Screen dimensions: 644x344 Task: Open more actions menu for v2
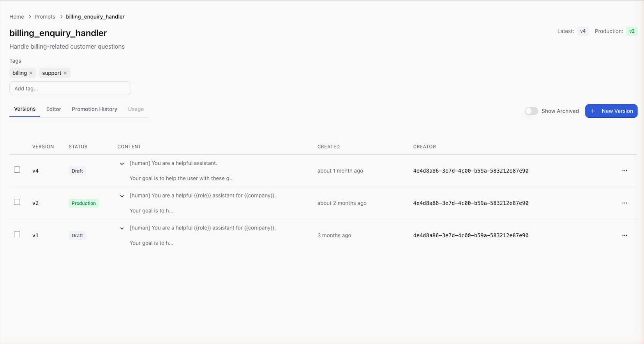pyautogui.click(x=625, y=203)
